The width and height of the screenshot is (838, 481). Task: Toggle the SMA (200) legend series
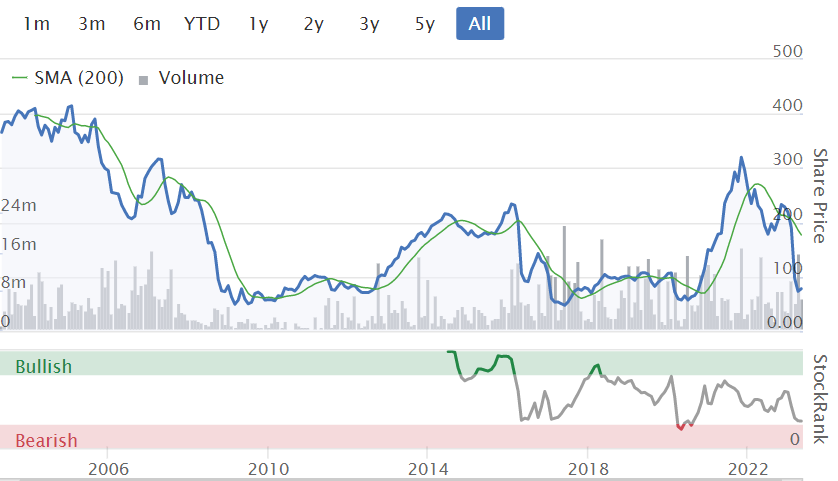68,78
